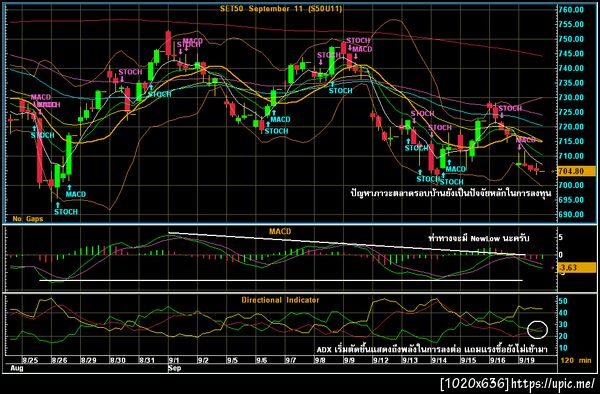The image size is (600, 394).
Task: Click the Directional Indicator panel title
Action: pyautogui.click(x=280, y=300)
